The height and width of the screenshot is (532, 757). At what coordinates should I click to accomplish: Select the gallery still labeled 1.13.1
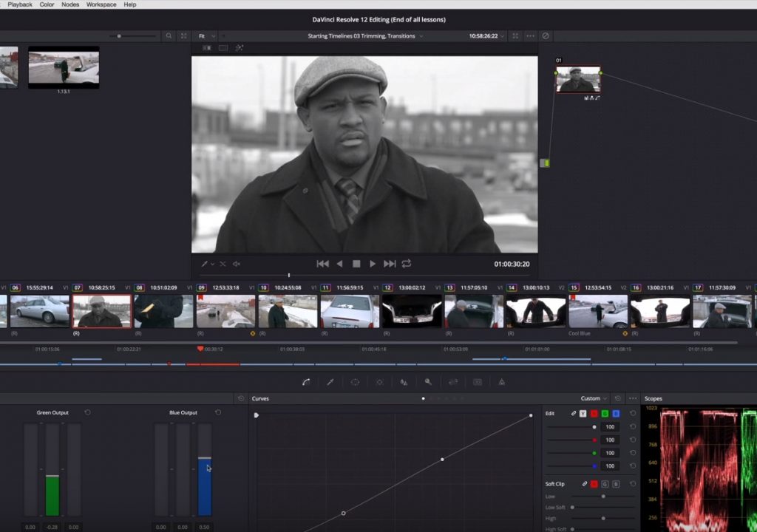point(64,67)
